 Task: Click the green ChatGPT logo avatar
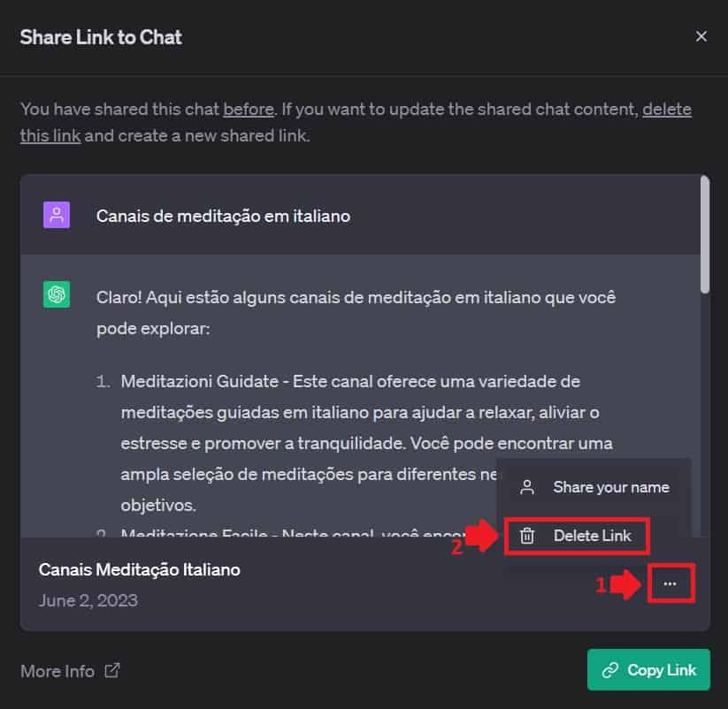pyautogui.click(x=57, y=294)
